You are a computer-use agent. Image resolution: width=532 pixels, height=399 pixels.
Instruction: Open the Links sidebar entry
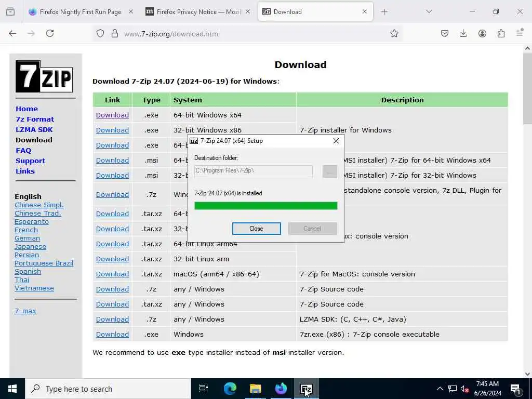coord(25,171)
